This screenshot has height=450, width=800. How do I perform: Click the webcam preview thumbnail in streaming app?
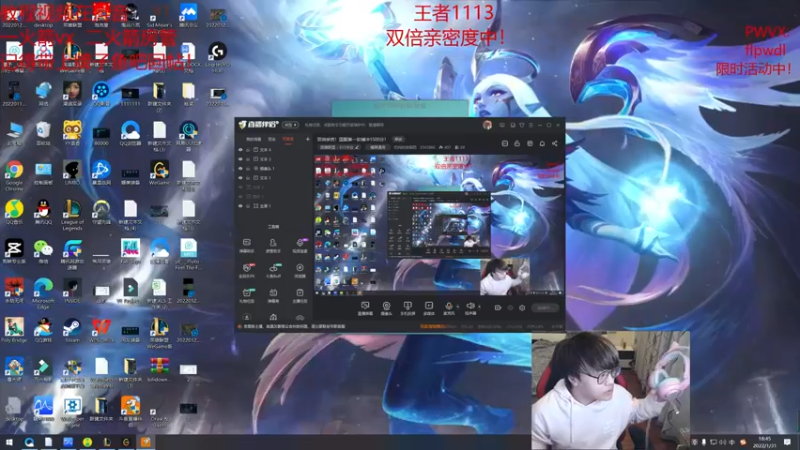click(x=505, y=277)
